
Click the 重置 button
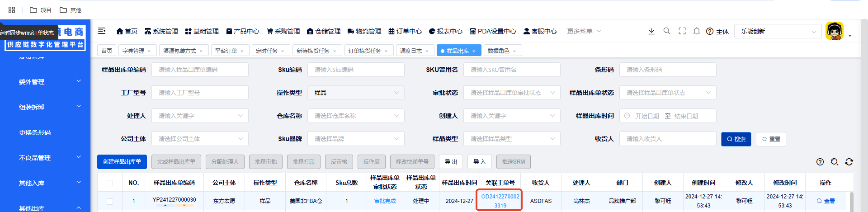click(x=771, y=139)
